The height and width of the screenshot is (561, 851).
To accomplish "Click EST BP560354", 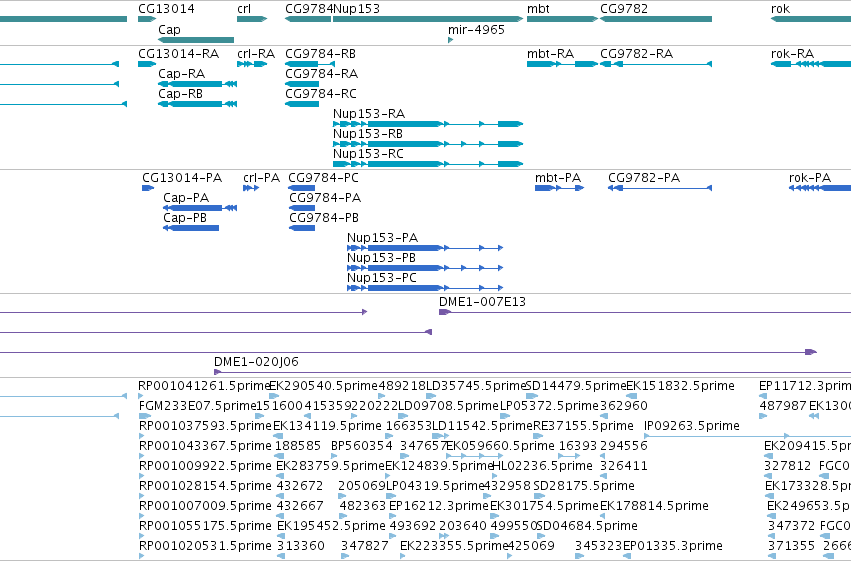I will 361,446.
